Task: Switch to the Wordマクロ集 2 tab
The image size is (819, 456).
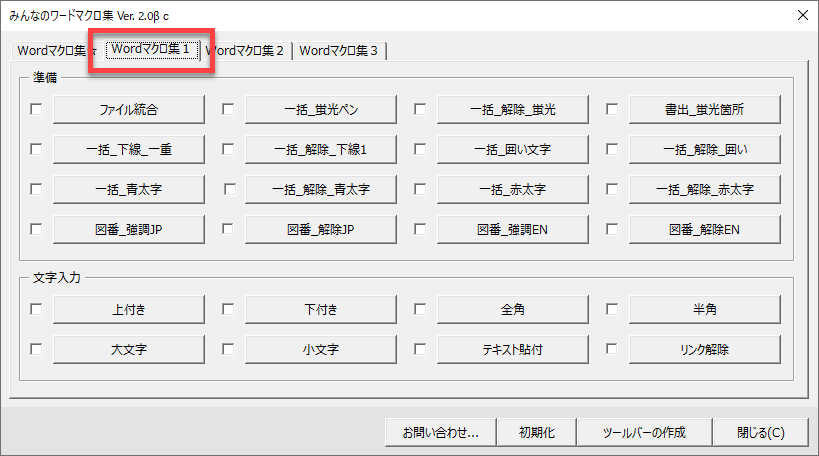Action: (246, 51)
